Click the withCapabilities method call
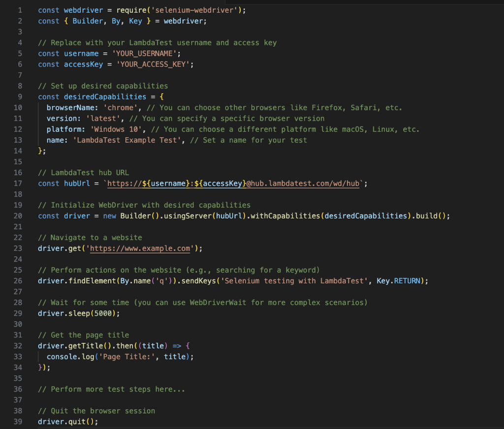504x429 pixels. [285, 216]
